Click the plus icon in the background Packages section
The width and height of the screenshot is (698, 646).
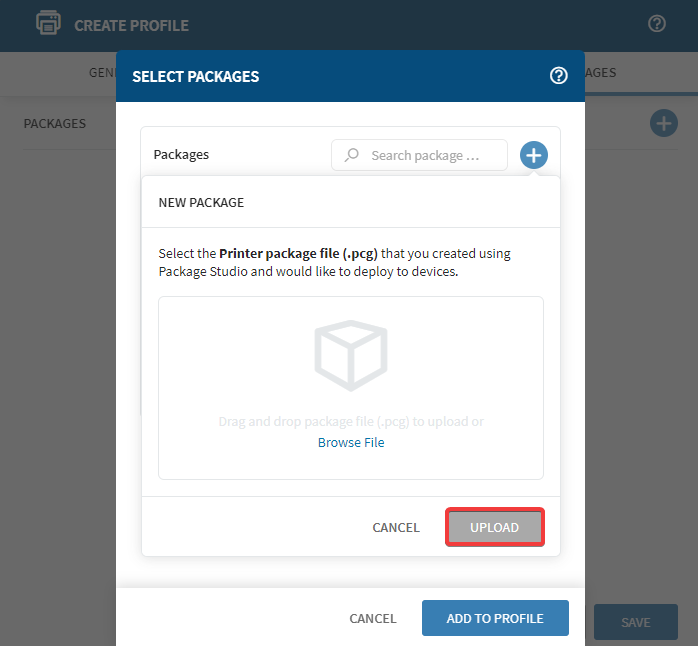(x=663, y=124)
